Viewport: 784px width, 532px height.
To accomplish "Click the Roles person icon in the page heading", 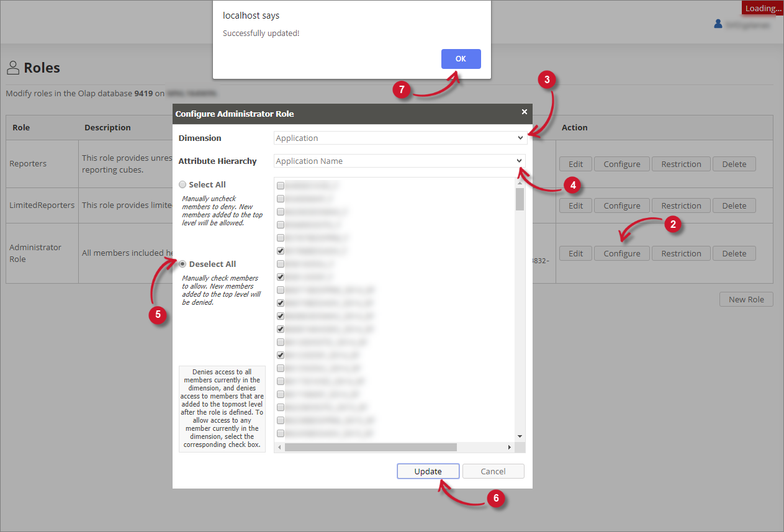I will 13,67.
